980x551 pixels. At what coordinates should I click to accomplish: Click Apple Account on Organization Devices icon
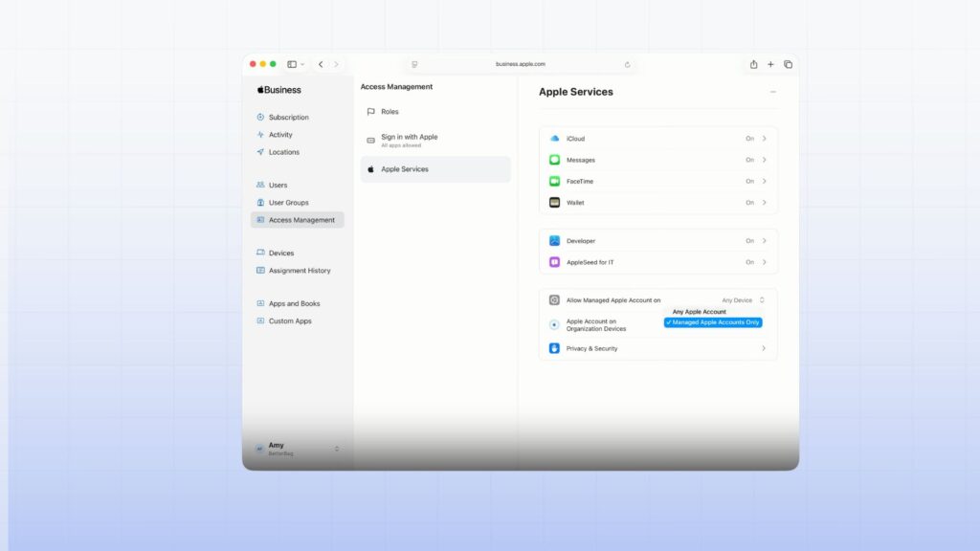pos(554,325)
